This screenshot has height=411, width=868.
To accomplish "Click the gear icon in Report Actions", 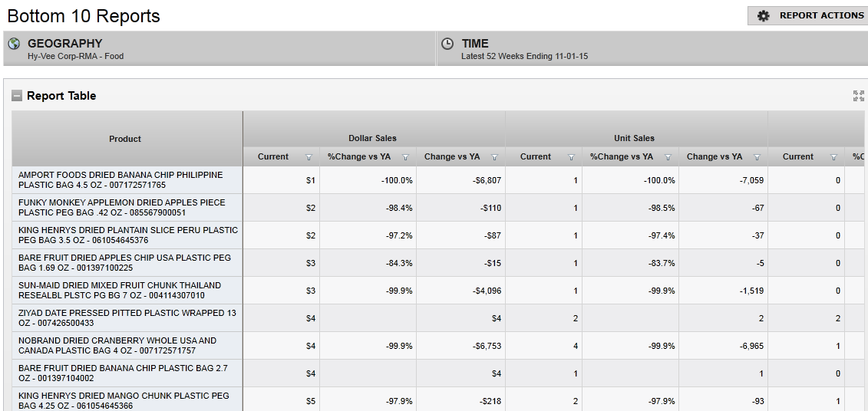I will click(x=763, y=16).
